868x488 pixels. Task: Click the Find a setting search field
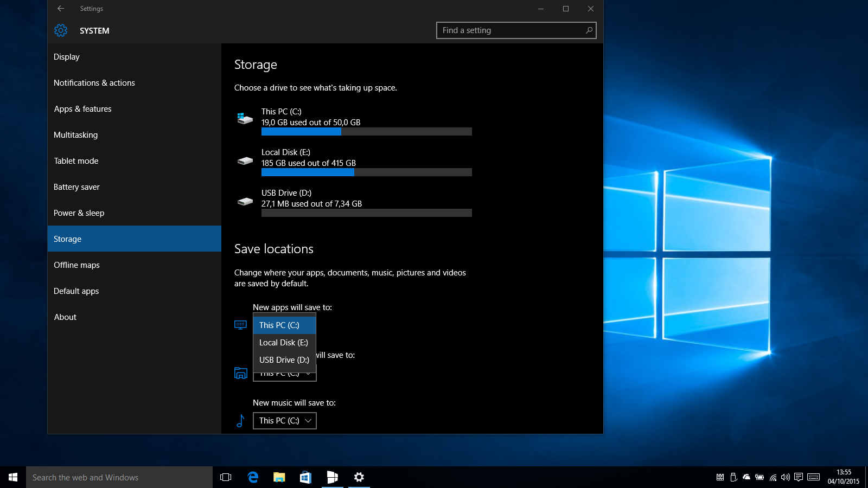point(516,30)
